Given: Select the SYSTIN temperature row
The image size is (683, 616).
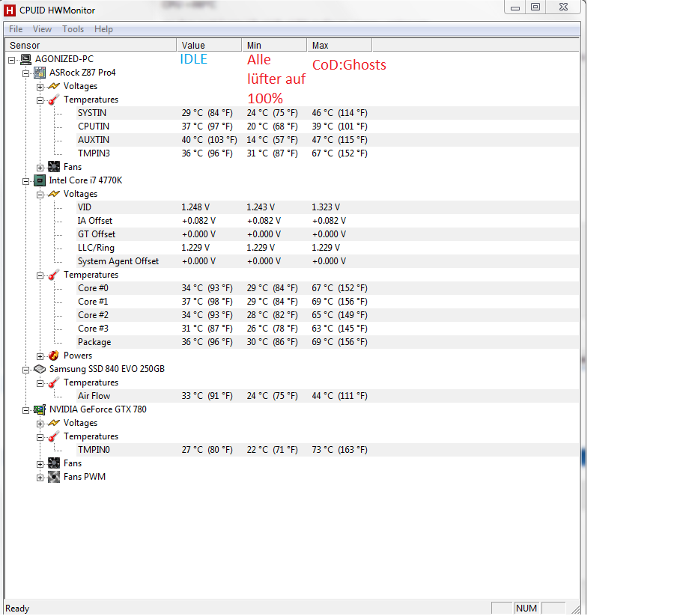Looking at the screenshot, I should pos(327,113).
